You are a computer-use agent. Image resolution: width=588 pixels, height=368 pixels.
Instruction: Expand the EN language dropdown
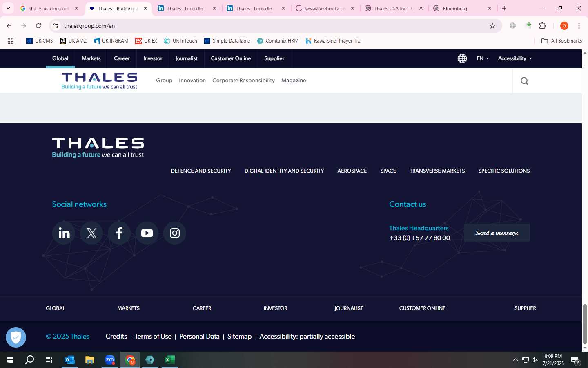pyautogui.click(x=483, y=58)
